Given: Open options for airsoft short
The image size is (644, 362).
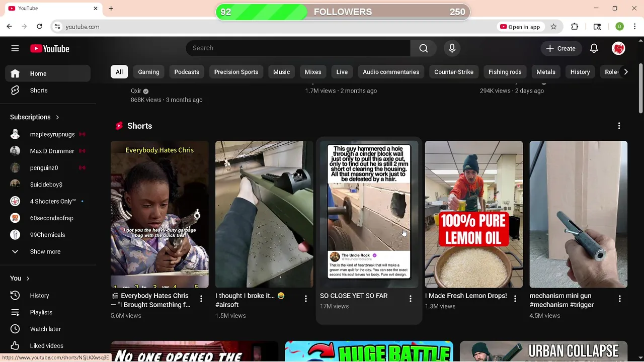Looking at the screenshot, I should click(305, 299).
